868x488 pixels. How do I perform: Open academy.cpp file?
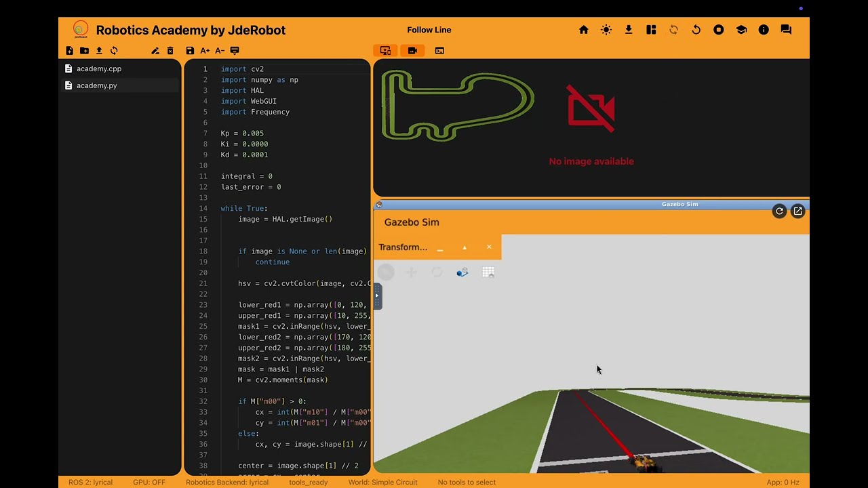120,68
